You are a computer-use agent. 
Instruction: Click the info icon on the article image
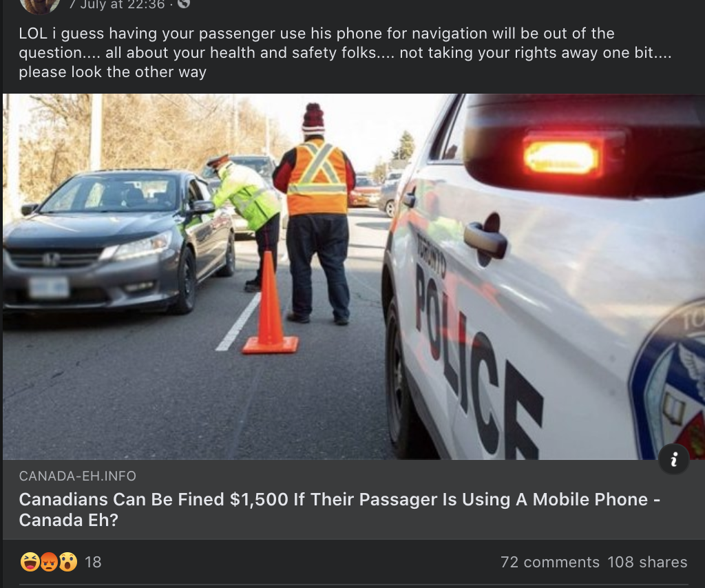tap(673, 459)
